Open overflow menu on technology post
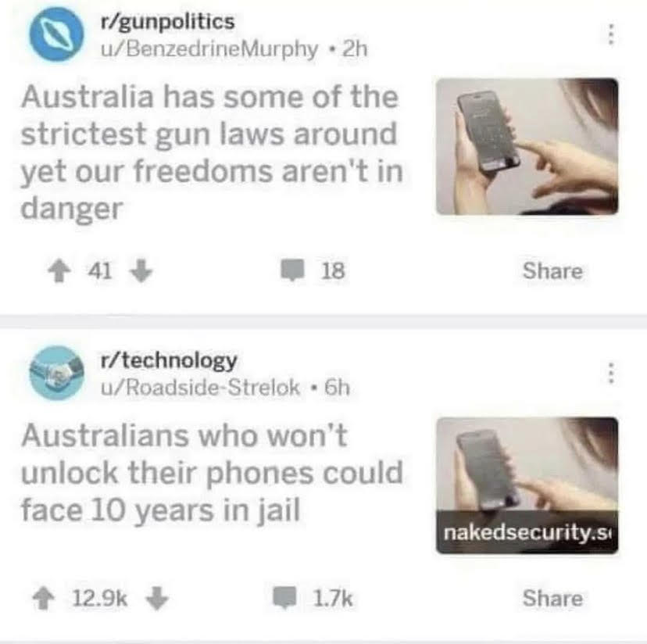This screenshot has height=644, width=647. coord(612,373)
